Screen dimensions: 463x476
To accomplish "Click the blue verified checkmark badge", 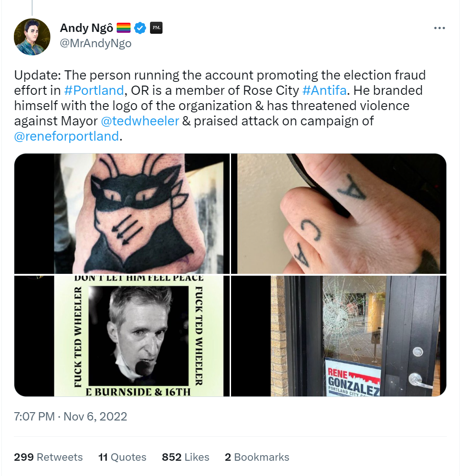I will [140, 28].
